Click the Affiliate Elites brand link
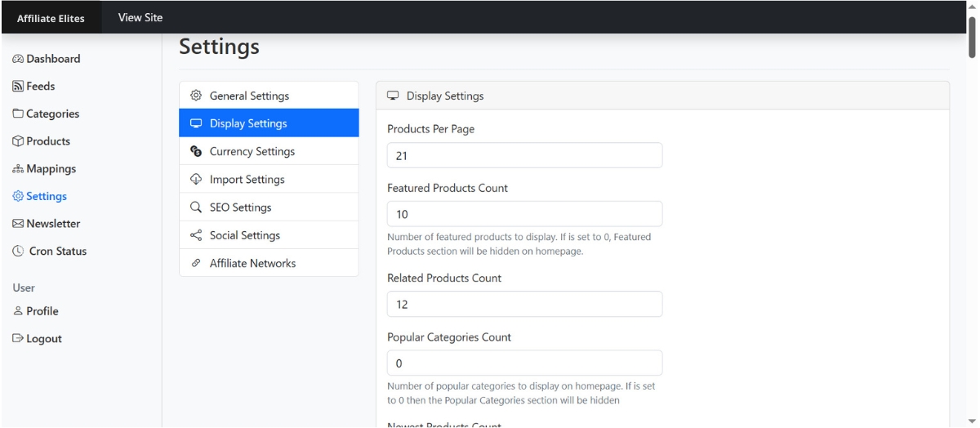The height and width of the screenshot is (428, 980). [x=51, y=18]
